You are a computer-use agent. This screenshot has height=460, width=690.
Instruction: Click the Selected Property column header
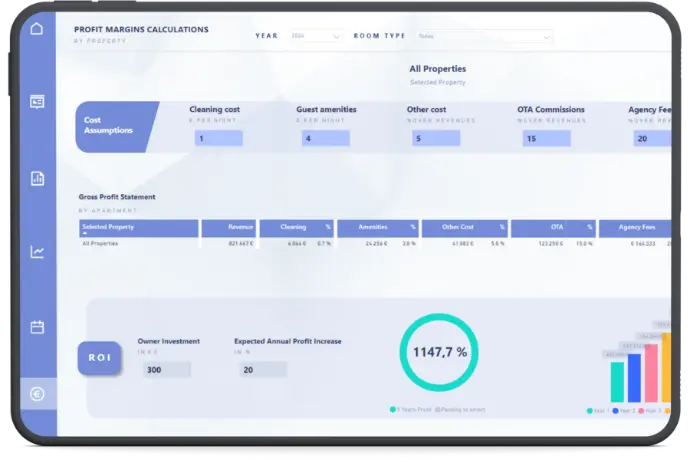tap(138, 228)
